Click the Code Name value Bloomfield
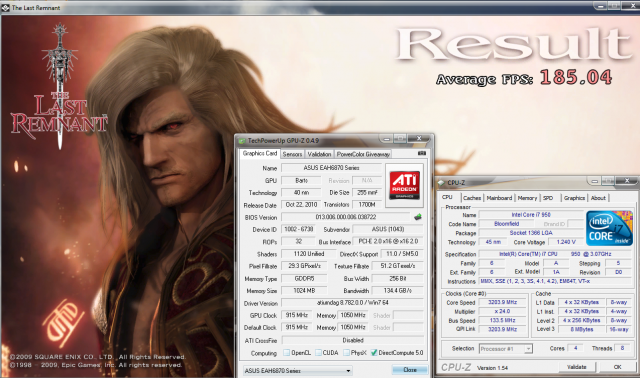 click(506, 224)
